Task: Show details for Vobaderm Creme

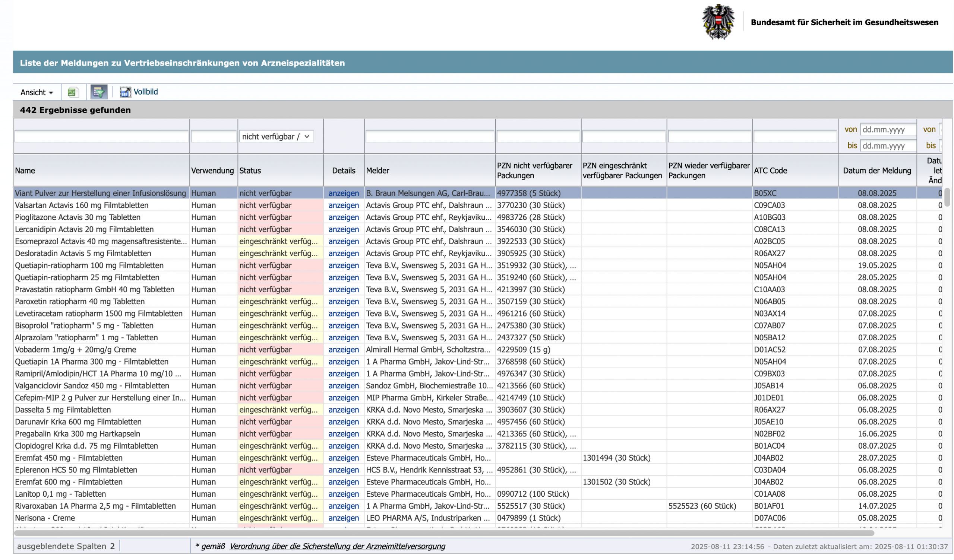Action: point(343,350)
